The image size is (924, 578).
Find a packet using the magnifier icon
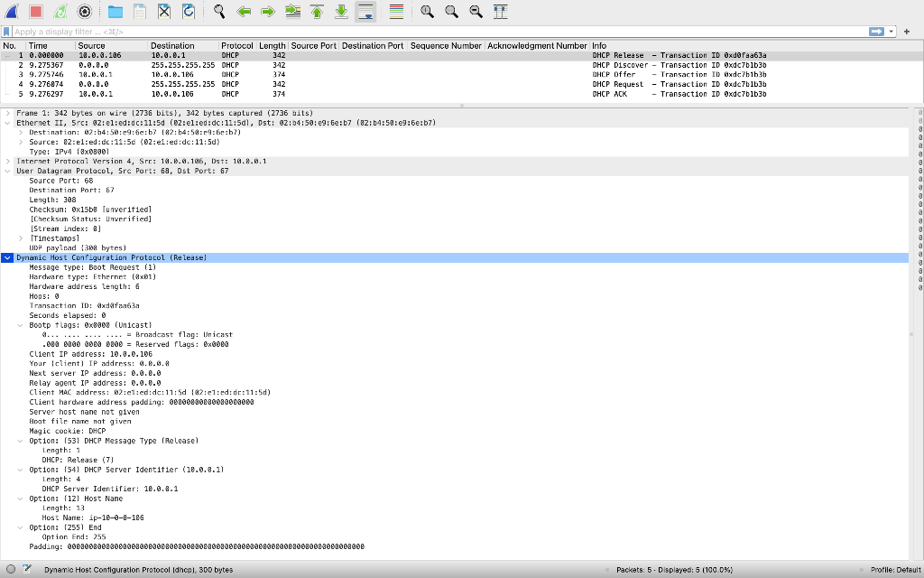(x=217, y=11)
